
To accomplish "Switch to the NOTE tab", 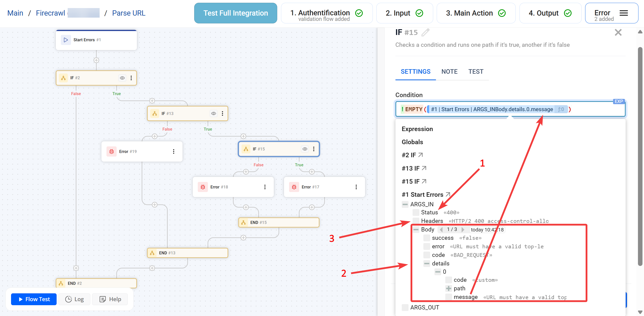I will pyautogui.click(x=449, y=72).
